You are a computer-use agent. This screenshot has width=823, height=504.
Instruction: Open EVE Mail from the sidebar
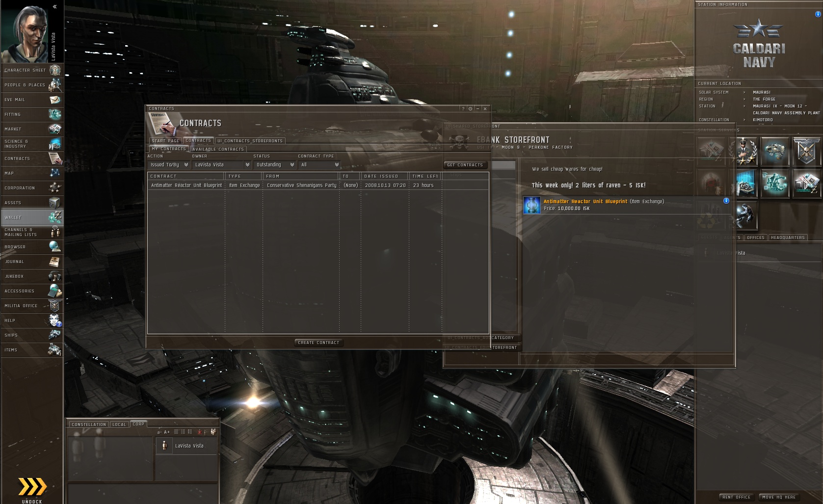(32, 100)
